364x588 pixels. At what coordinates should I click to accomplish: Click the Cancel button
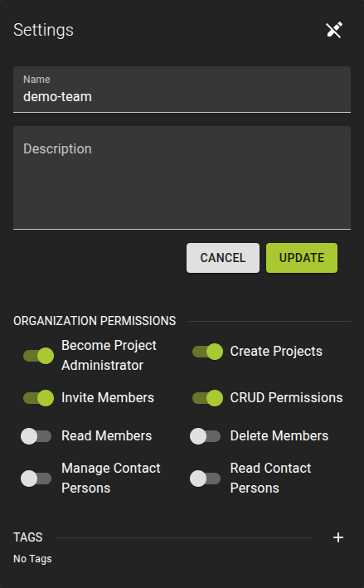[x=223, y=258]
